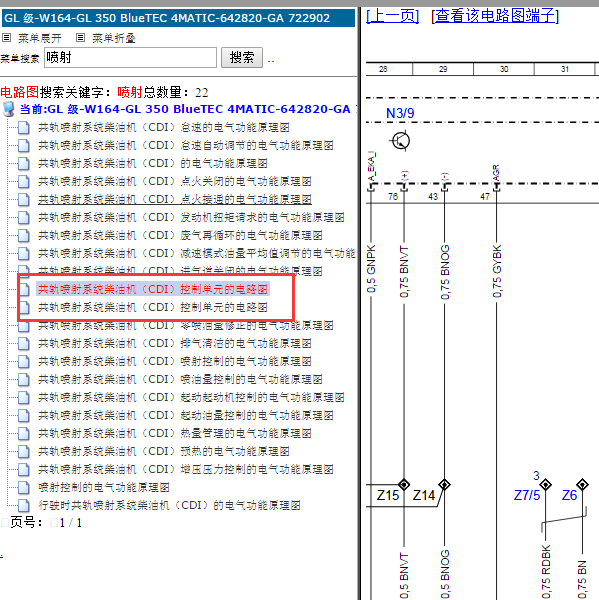Click pin number 76 on N3/9
Screen dimensions: 599x600
[x=393, y=197]
